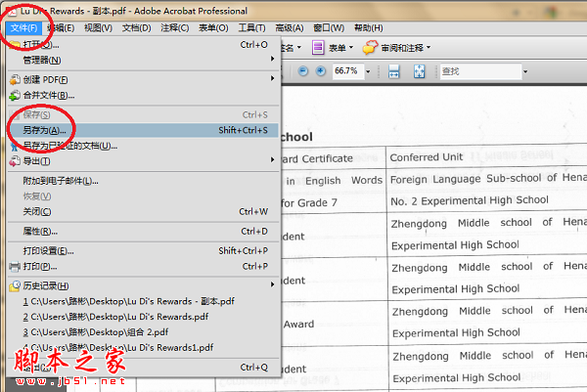Open the 工具(T) menu
Screen dimensions: 587x392
[252, 28]
